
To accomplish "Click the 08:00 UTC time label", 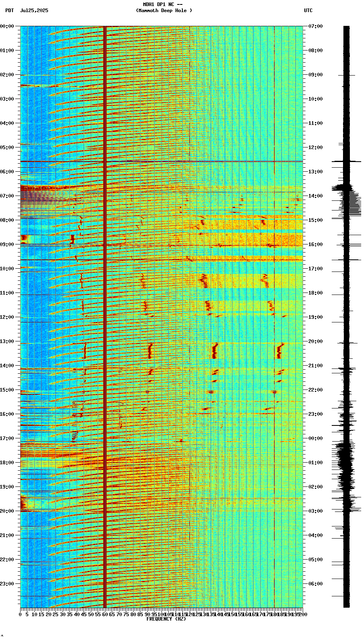I will point(316,51).
